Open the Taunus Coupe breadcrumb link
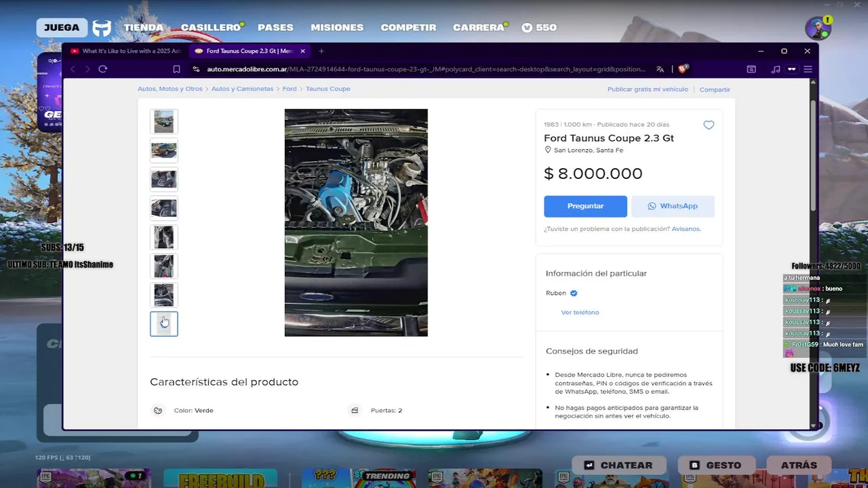The height and width of the screenshot is (488, 868). (x=328, y=89)
